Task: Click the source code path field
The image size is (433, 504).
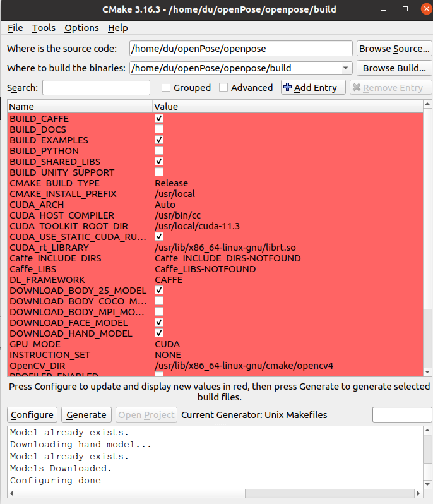Action: 241,49
